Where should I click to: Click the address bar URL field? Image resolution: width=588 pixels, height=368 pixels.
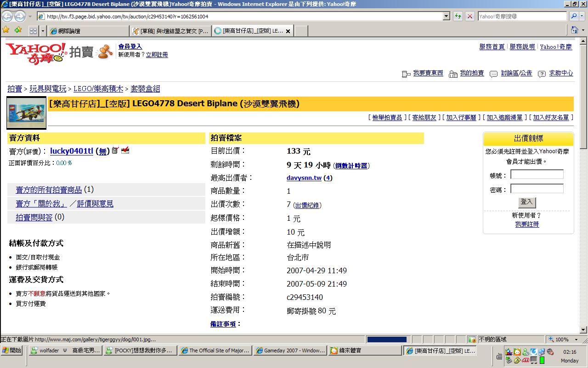tap(243, 16)
